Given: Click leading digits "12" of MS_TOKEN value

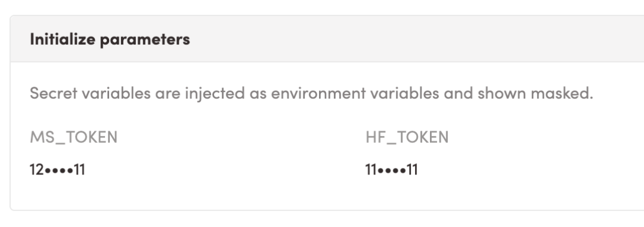Looking at the screenshot, I should pyautogui.click(x=37, y=170).
